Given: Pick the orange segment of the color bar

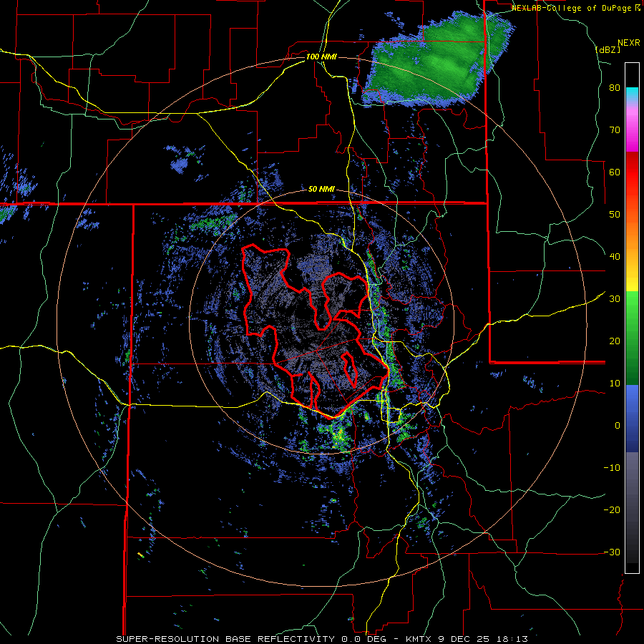Looking at the screenshot, I should [x=632, y=238].
